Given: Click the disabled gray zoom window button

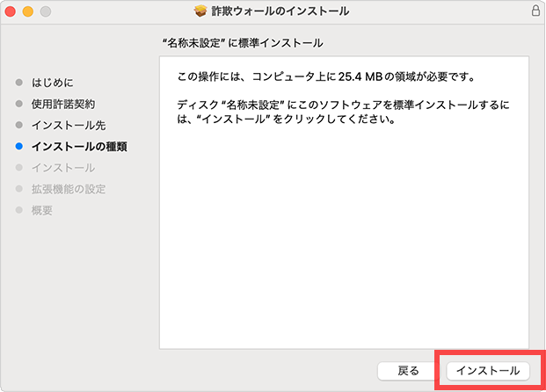Looking at the screenshot, I should [x=45, y=11].
